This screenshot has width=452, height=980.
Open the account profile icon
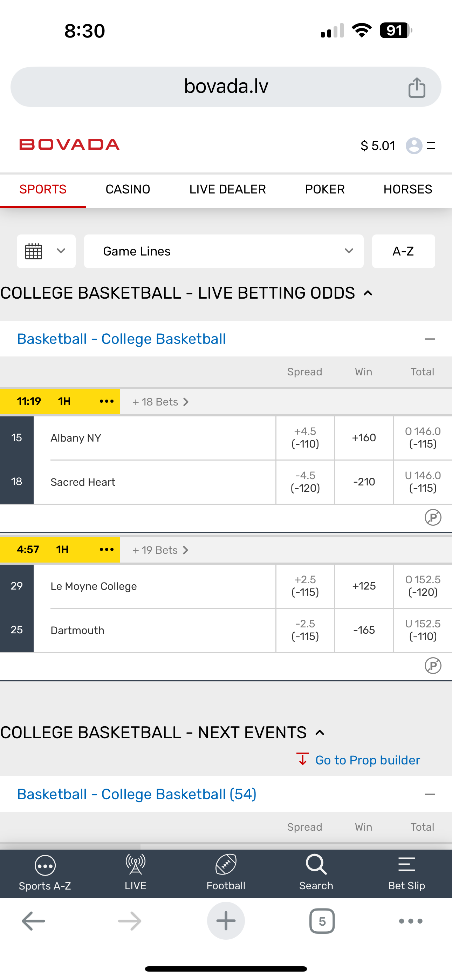click(414, 146)
